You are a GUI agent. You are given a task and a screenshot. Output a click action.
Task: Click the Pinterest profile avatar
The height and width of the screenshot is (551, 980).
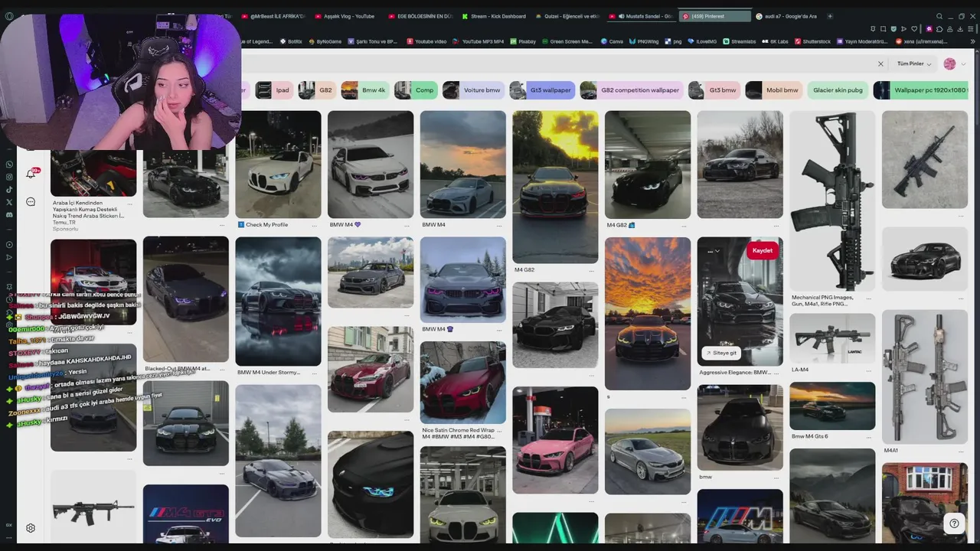[949, 64]
